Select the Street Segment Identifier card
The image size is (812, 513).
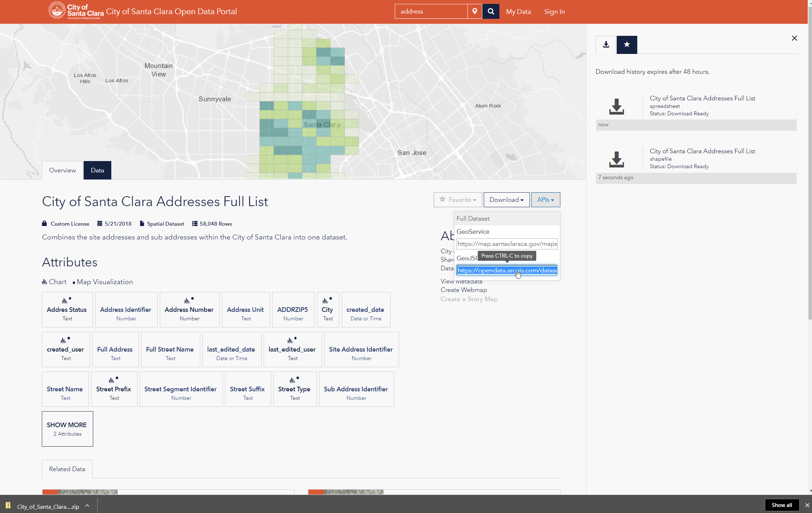tap(181, 389)
